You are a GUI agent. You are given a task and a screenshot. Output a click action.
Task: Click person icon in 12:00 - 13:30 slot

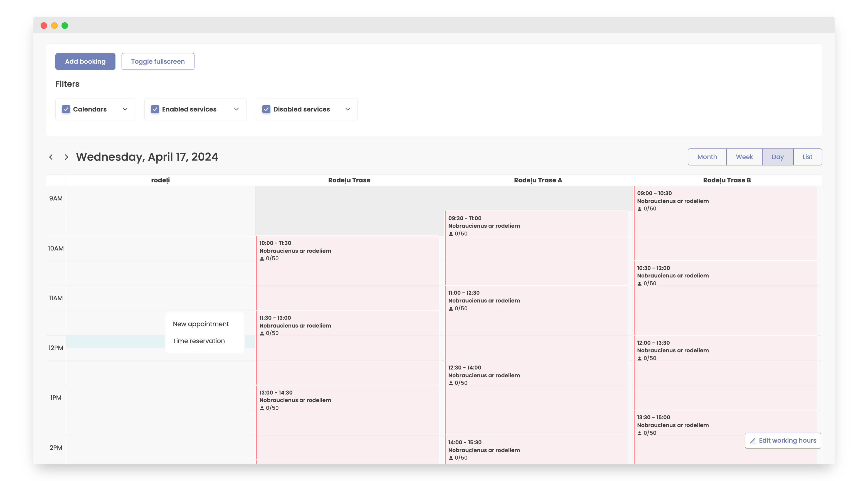pos(640,358)
